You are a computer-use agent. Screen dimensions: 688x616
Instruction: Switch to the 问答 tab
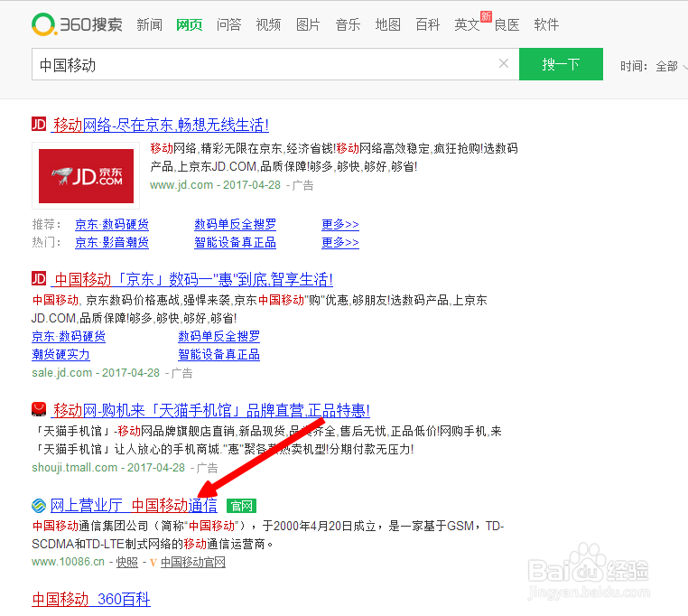point(228,24)
